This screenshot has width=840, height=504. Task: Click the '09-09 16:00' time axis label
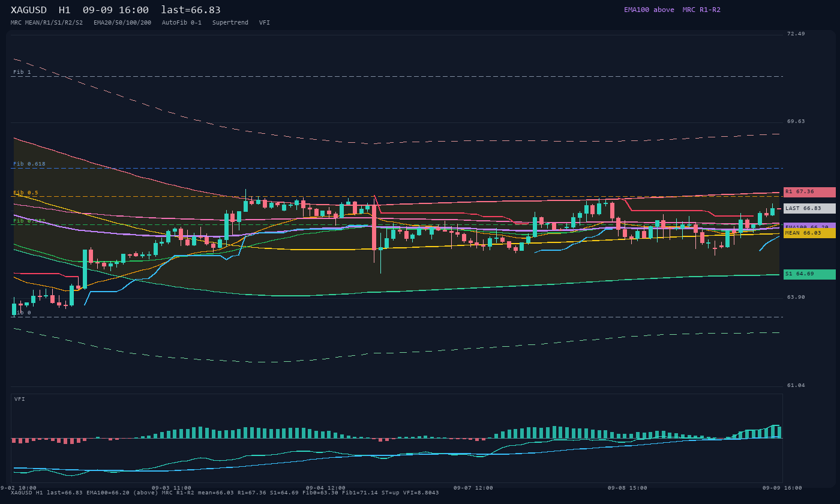tap(782, 488)
